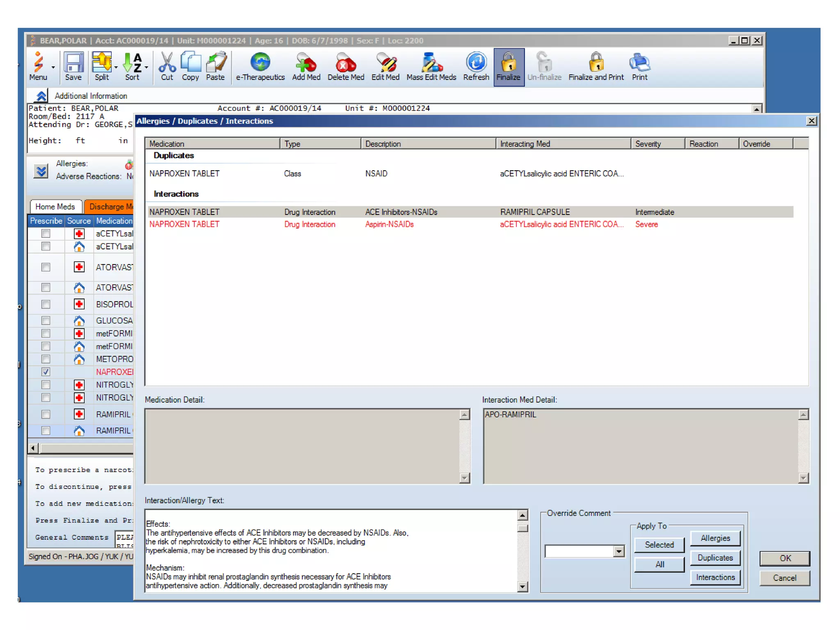Select the Discharge Meds tab
This screenshot has height=630, width=840.
tap(110, 207)
